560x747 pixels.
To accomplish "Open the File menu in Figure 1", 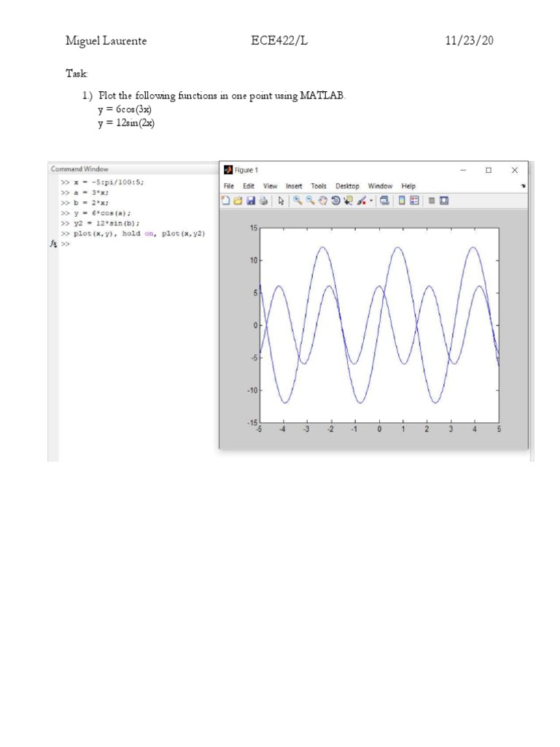I will 228,186.
